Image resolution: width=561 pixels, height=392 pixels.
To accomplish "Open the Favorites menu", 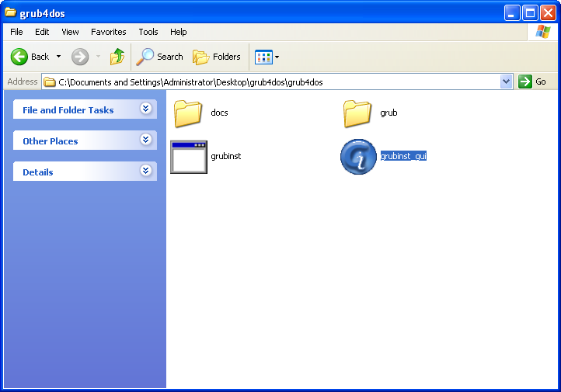I will click(x=109, y=32).
